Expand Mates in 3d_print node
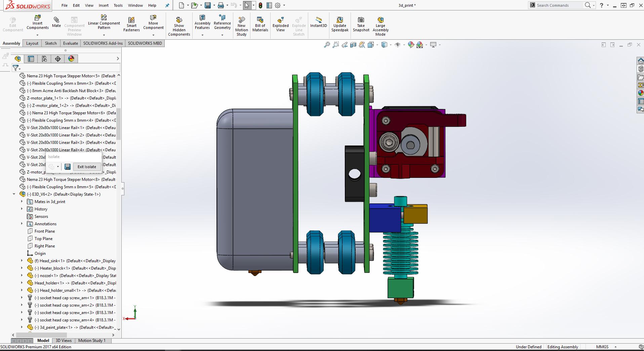 pos(22,202)
